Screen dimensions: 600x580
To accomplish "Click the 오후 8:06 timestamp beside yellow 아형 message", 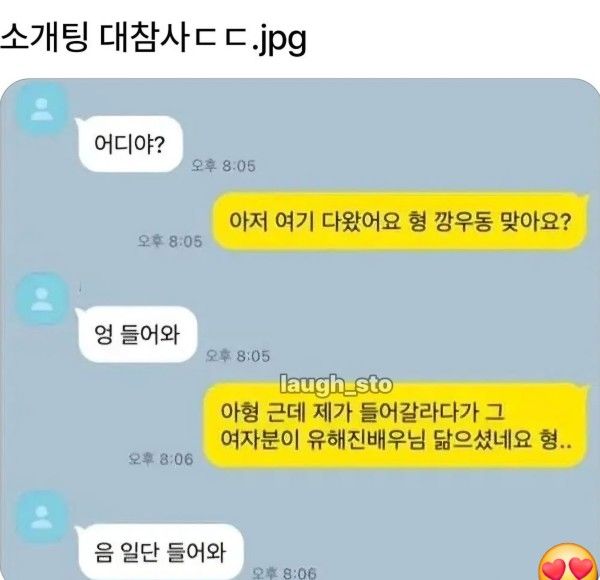I will [161, 459].
